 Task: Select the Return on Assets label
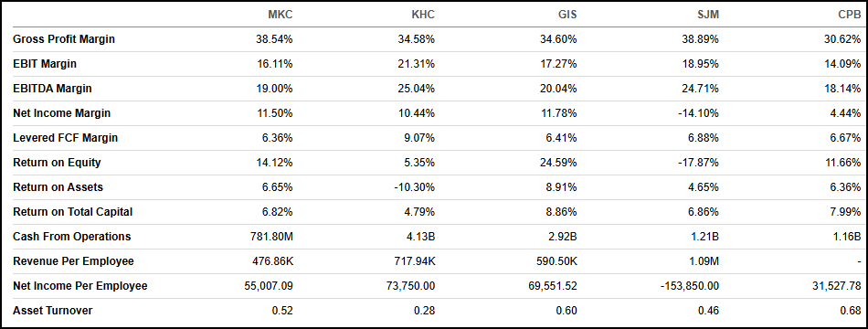point(58,186)
